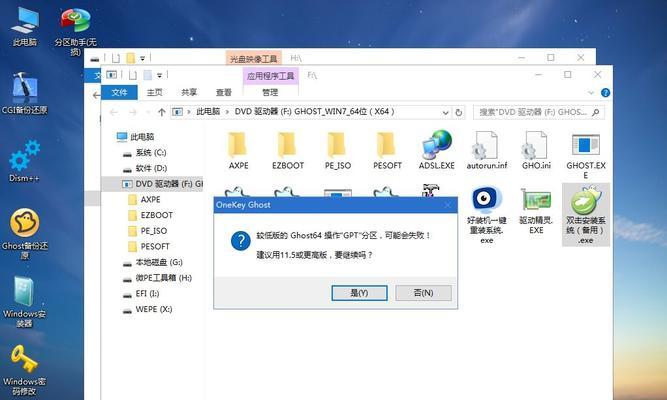This screenshot has height=400, width=667.
Task: Select 光盘映像工具 tab in H: window
Action: [x=254, y=59]
